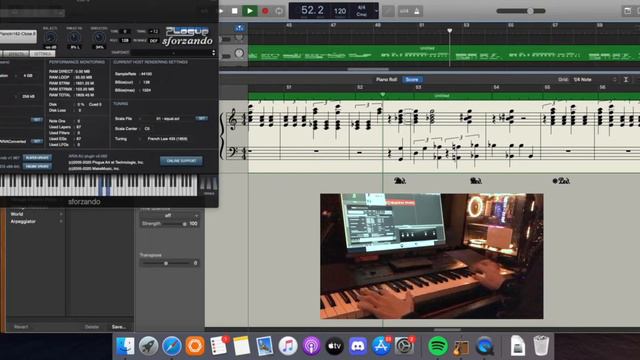Toggle the Metronome button
The image size is (640, 360).
pyautogui.click(x=417, y=11)
